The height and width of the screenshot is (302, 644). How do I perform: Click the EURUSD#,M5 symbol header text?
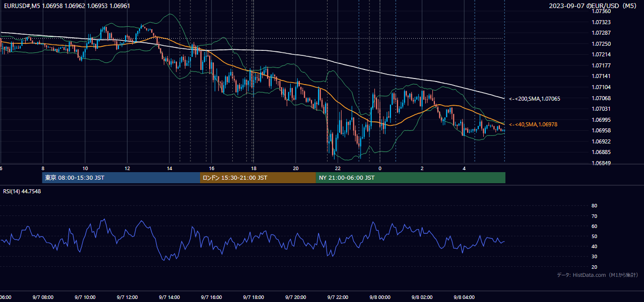coord(67,7)
